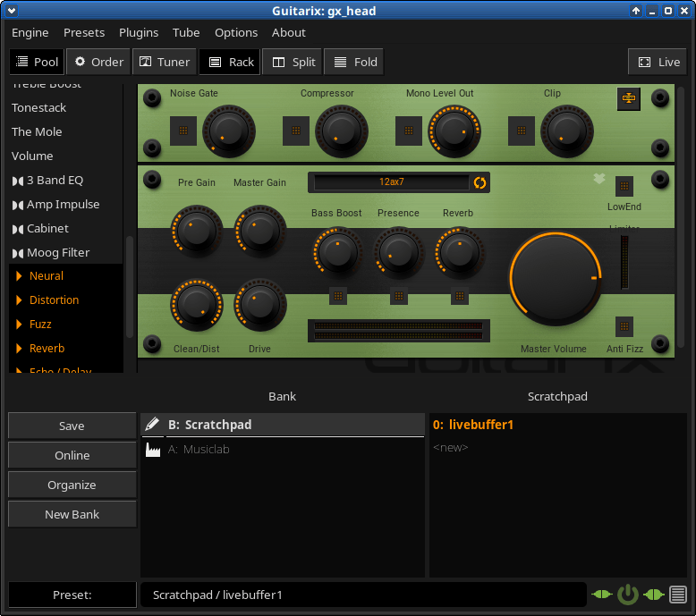Click the icon beside Amp Impulse

18,205
